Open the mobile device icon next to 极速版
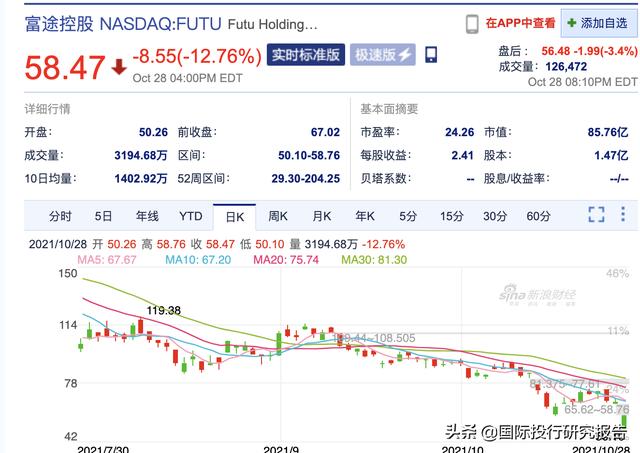The width and height of the screenshot is (640, 453). click(431, 54)
